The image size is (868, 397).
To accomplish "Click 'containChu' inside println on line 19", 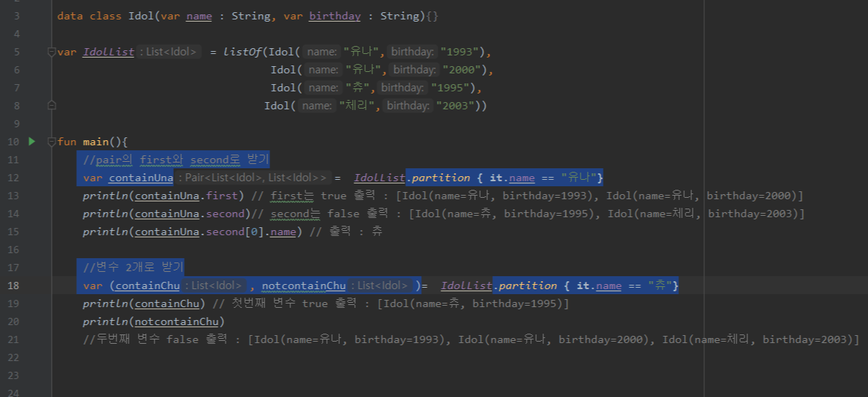I will pos(167,304).
